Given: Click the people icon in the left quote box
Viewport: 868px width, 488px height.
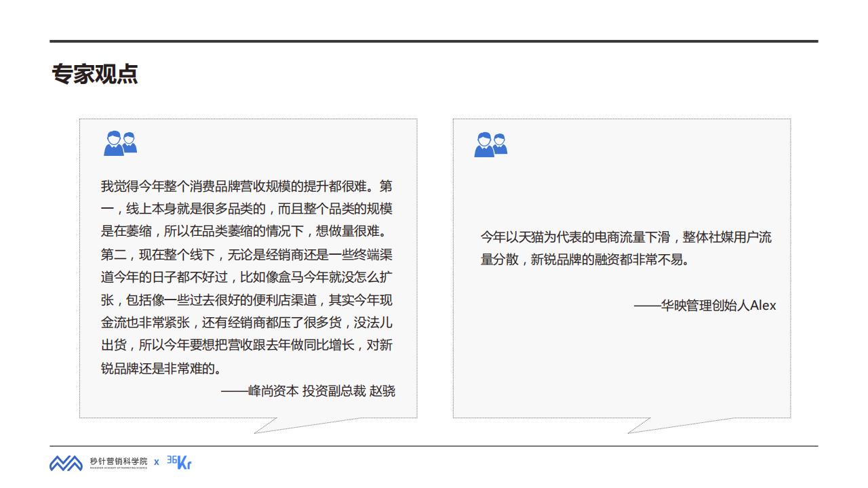Looking at the screenshot, I should pyautogui.click(x=120, y=143).
